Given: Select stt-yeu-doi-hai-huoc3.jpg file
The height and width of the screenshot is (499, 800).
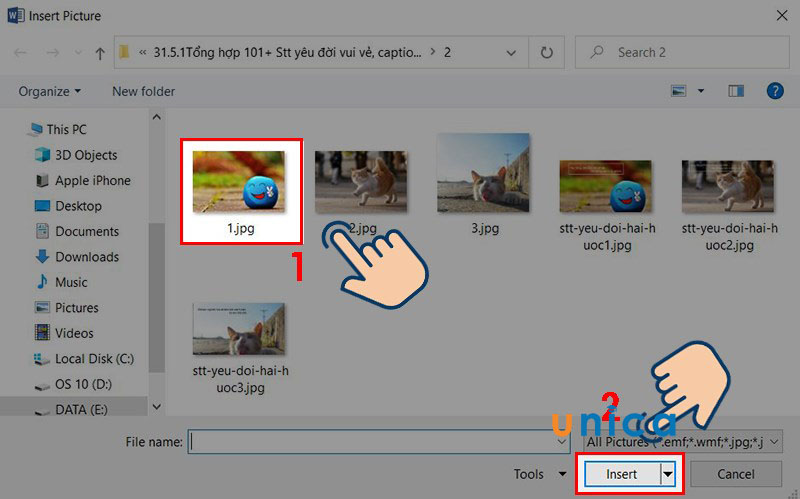Looking at the screenshot, I should pos(240,348).
